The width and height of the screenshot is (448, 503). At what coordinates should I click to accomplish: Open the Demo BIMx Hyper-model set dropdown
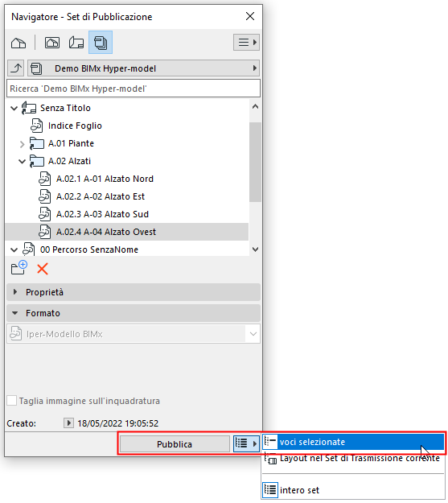[x=143, y=68]
